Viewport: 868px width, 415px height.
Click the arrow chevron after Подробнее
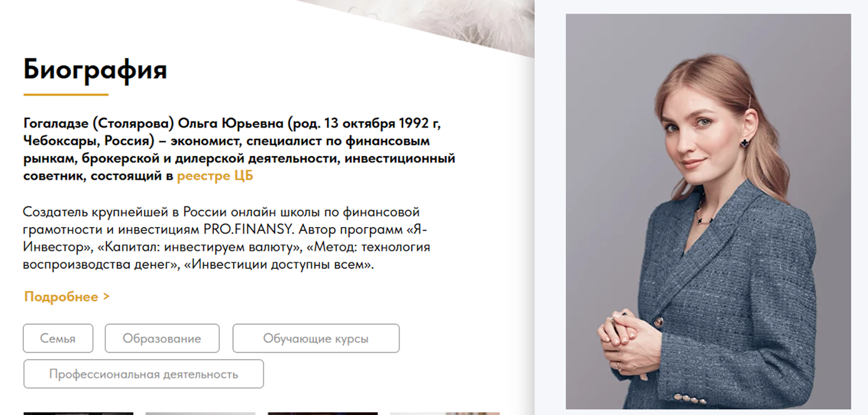[x=106, y=296]
